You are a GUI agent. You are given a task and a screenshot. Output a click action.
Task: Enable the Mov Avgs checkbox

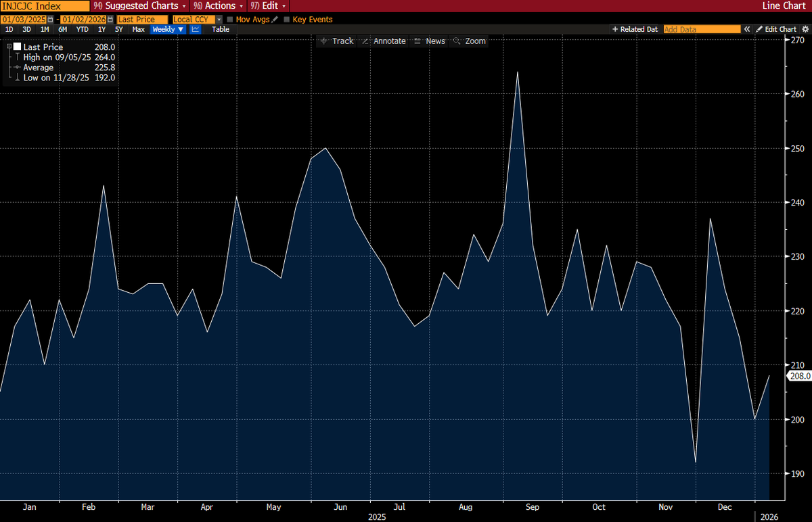tap(231, 20)
